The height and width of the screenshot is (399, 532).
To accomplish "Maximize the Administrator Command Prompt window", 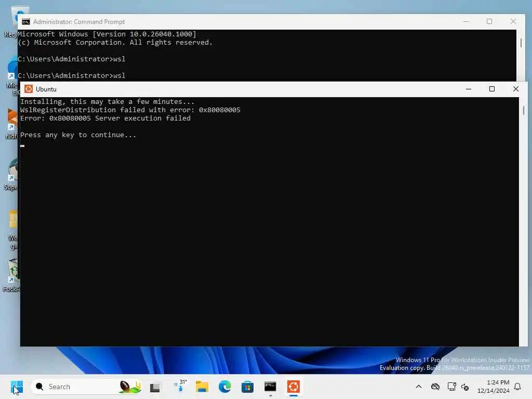I will tap(489, 21).
